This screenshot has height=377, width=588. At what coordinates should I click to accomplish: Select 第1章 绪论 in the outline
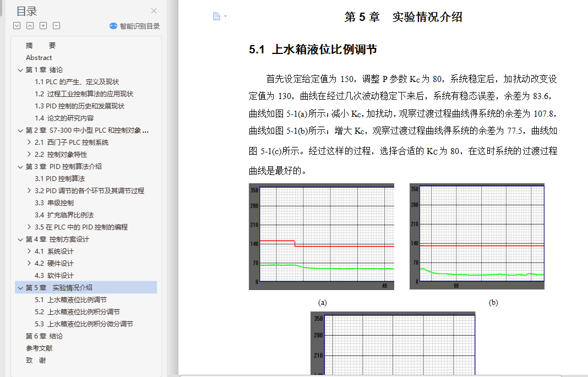44,70
